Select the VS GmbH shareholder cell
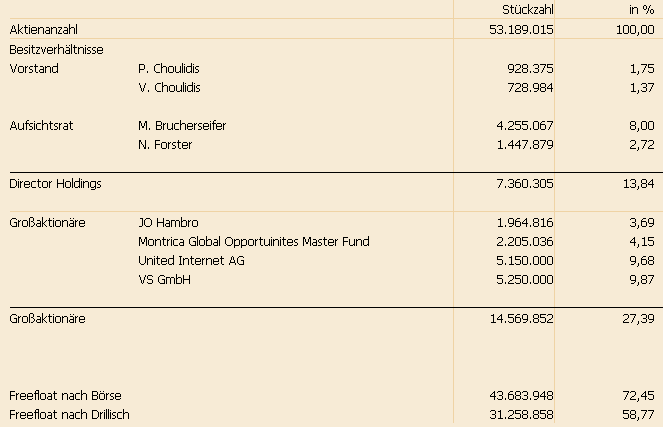The image size is (663, 427). pos(164,279)
